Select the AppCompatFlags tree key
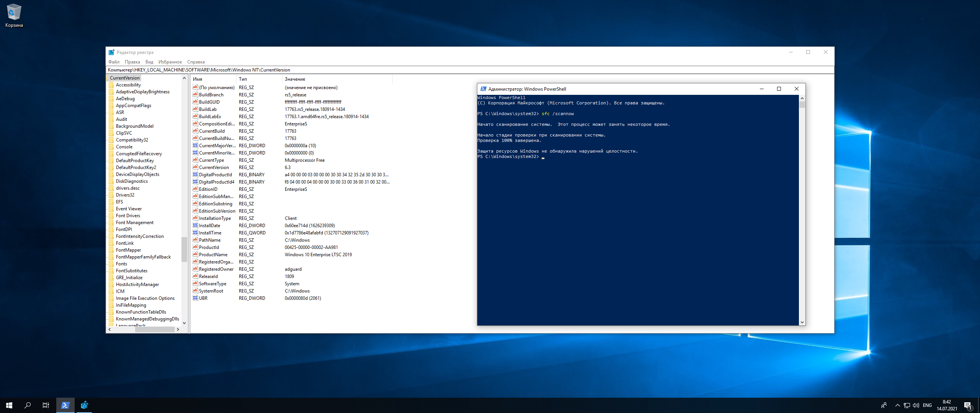Screen dimensions: 980x413 pos(134,106)
